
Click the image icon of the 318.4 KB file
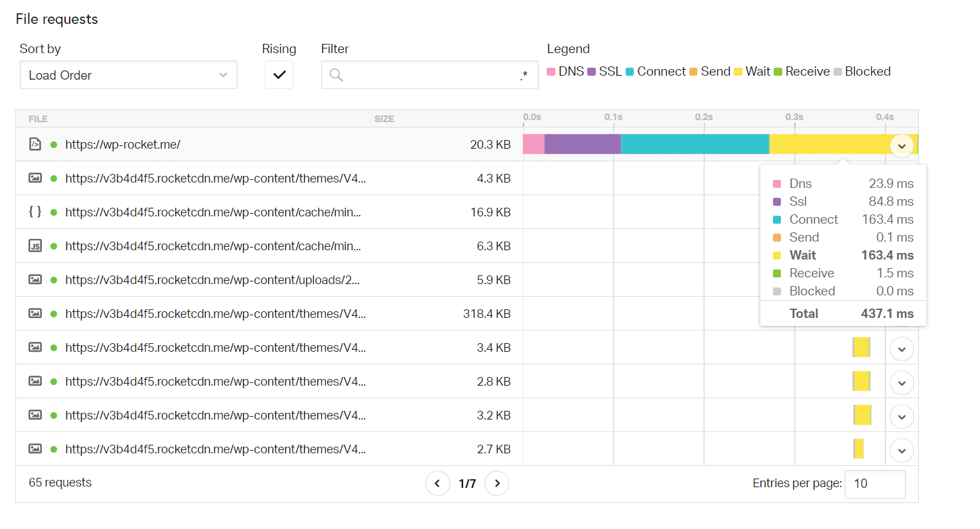pyautogui.click(x=35, y=314)
